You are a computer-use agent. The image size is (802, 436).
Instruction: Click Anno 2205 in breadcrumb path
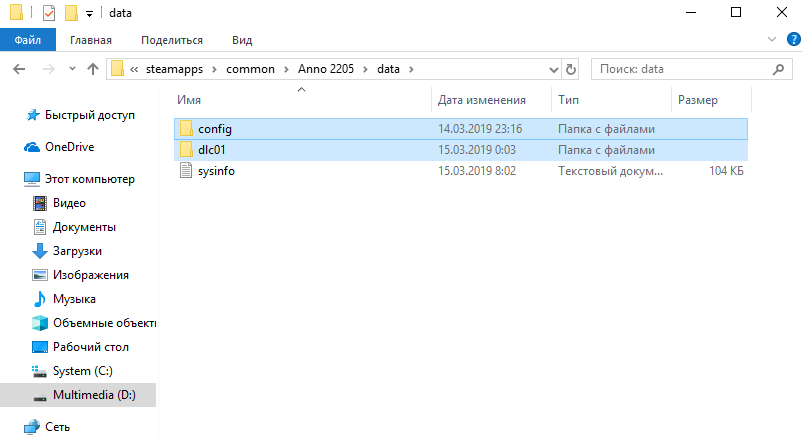(325, 69)
